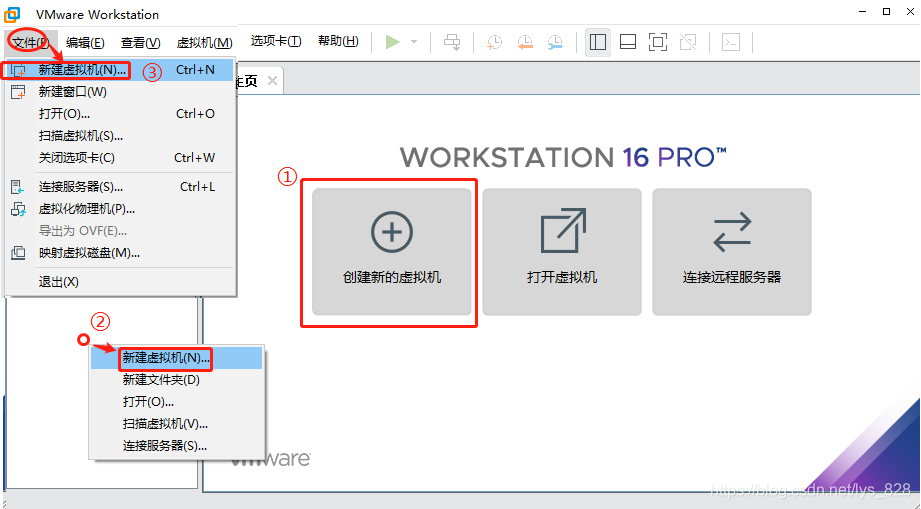
Task: Choose 扫描虚拟机(S)... in File menu
Action: coord(120,136)
